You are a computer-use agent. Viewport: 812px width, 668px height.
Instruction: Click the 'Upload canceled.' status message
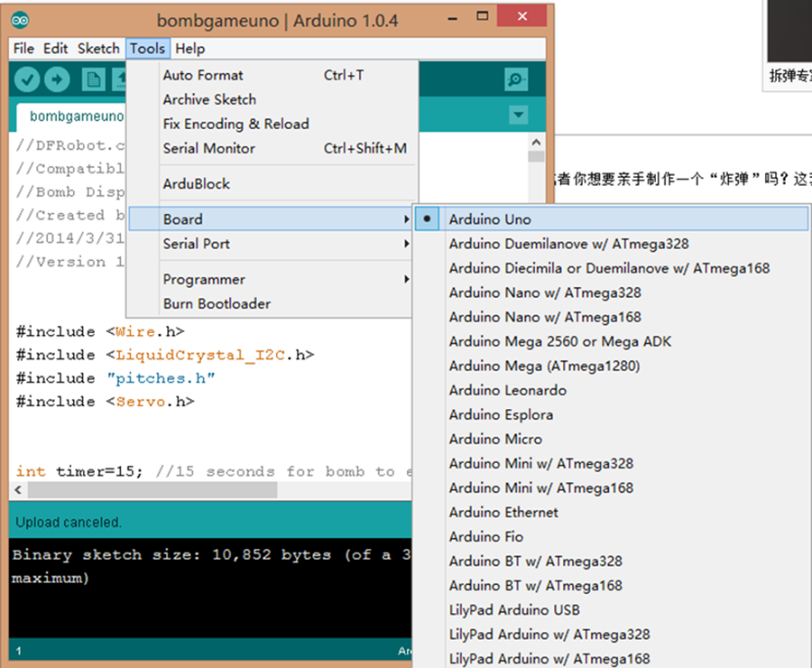(x=69, y=523)
